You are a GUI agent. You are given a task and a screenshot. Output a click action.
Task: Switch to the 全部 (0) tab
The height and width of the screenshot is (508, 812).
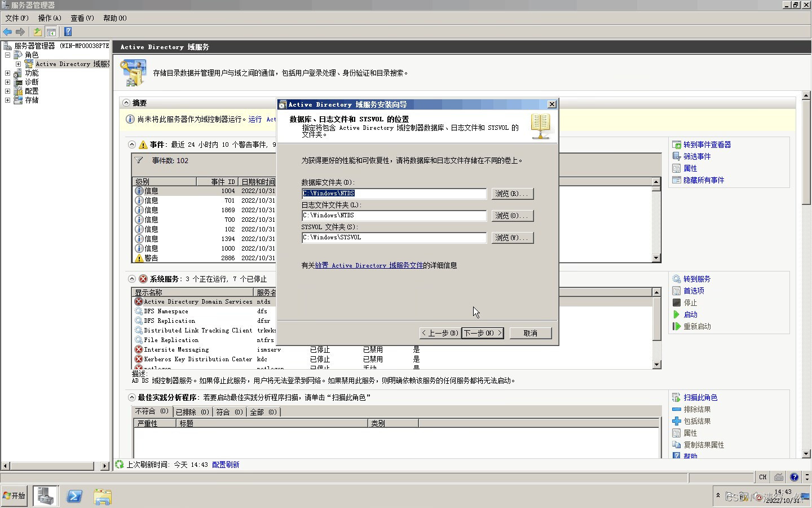pos(263,412)
